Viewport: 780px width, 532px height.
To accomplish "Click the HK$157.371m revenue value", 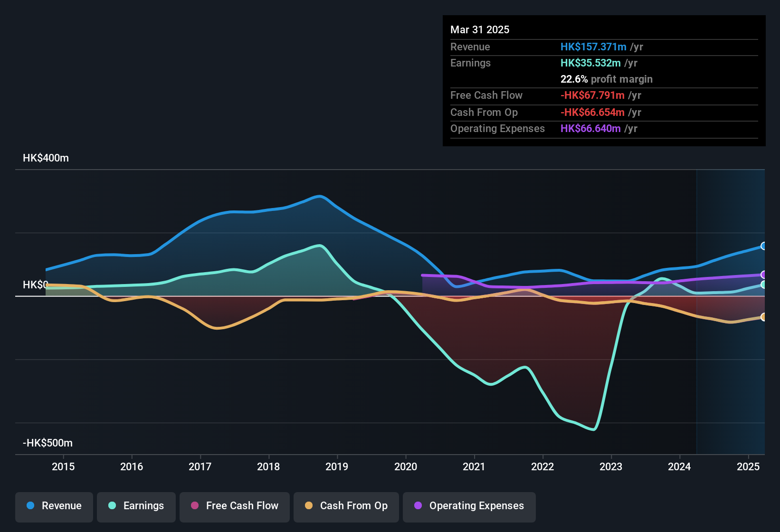I will click(593, 47).
